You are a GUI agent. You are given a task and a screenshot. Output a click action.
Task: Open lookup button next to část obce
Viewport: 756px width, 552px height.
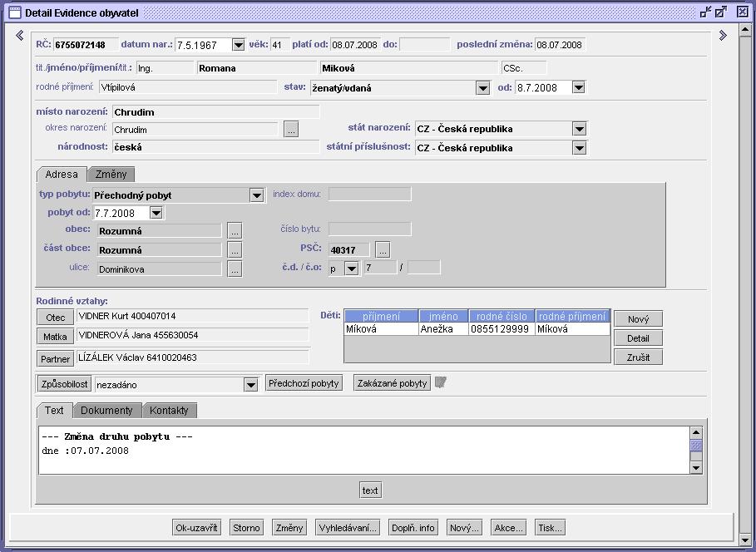[235, 249]
